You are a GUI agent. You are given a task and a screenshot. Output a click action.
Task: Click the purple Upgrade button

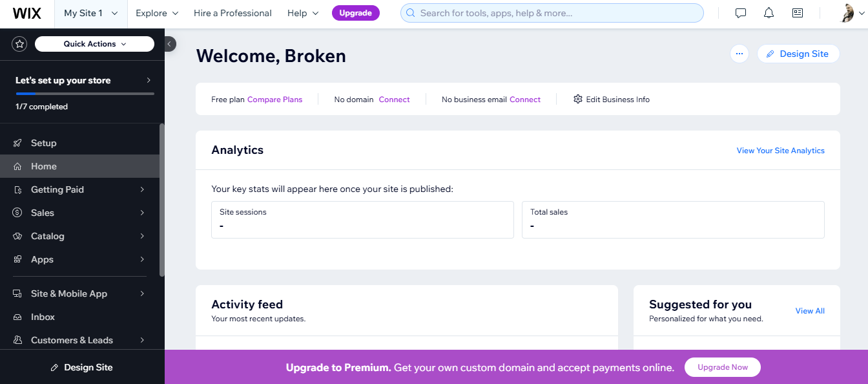pyautogui.click(x=355, y=13)
